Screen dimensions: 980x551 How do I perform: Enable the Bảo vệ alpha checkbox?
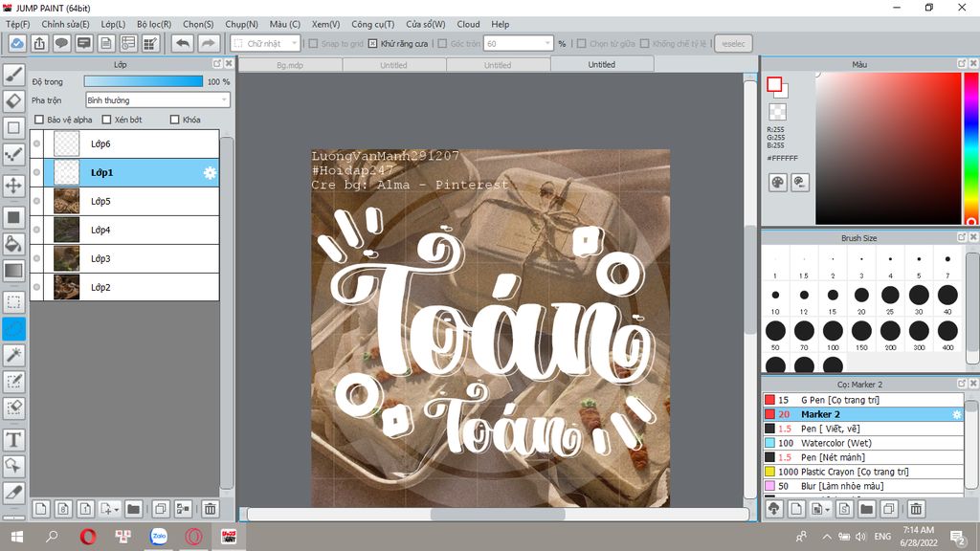click(x=39, y=120)
